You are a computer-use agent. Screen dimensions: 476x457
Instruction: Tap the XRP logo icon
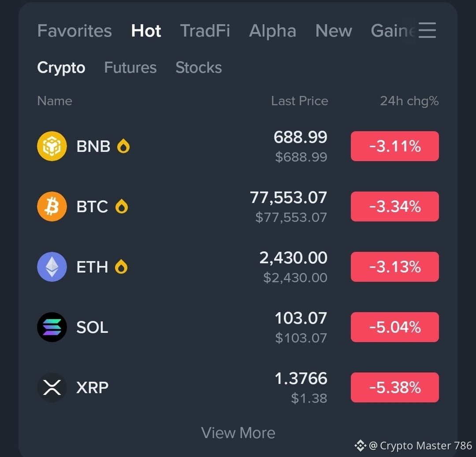52,387
